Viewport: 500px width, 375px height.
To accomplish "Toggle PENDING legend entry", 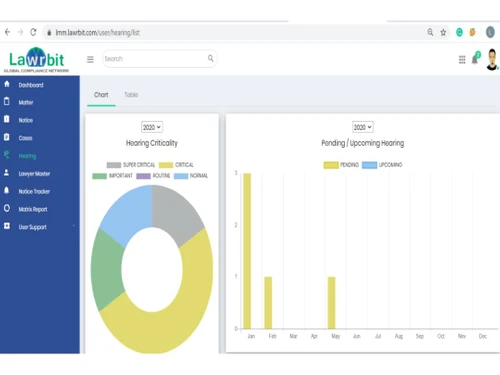I will 341,165.
